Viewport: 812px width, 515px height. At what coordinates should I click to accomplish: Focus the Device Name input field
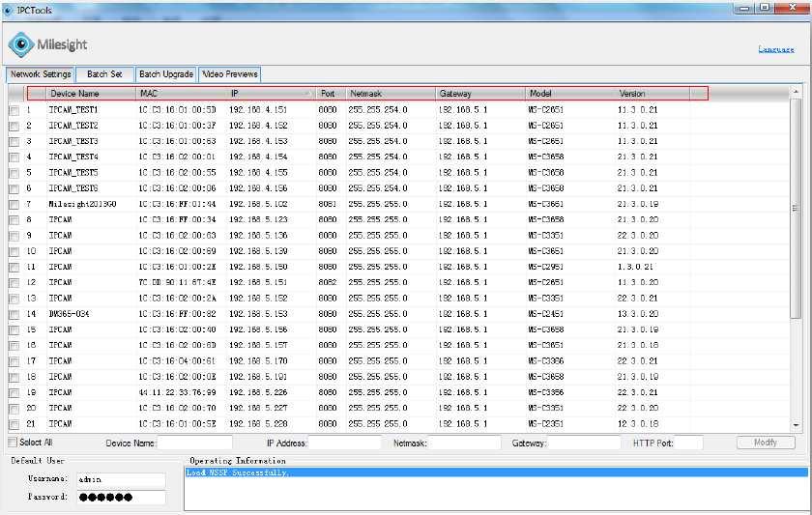(x=194, y=443)
